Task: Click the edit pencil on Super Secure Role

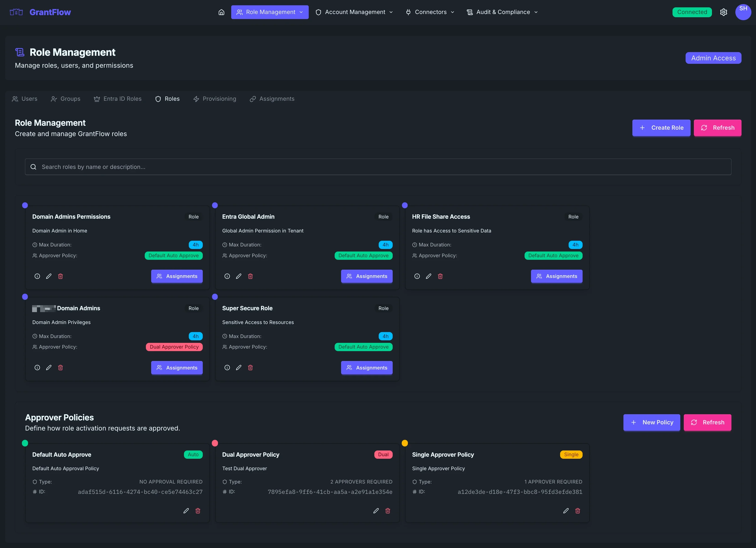Action: pos(239,368)
